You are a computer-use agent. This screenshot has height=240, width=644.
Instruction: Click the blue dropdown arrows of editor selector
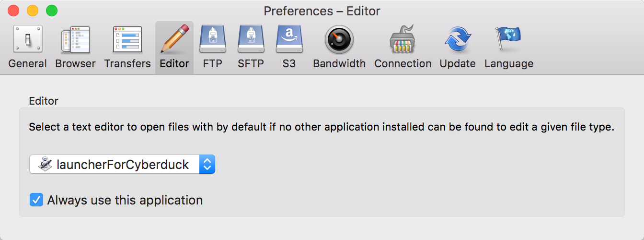[x=207, y=164]
